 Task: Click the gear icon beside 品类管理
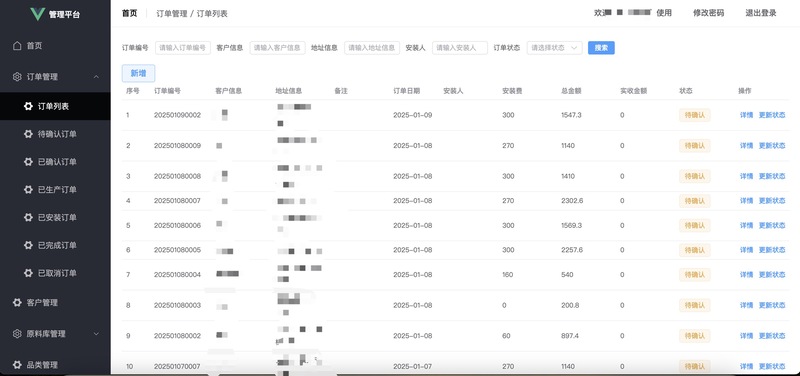17,365
